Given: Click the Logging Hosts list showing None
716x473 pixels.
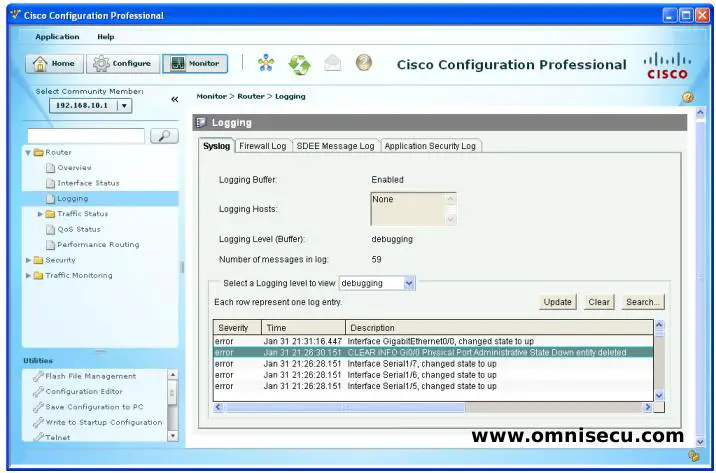Looking at the screenshot, I should tap(413, 209).
